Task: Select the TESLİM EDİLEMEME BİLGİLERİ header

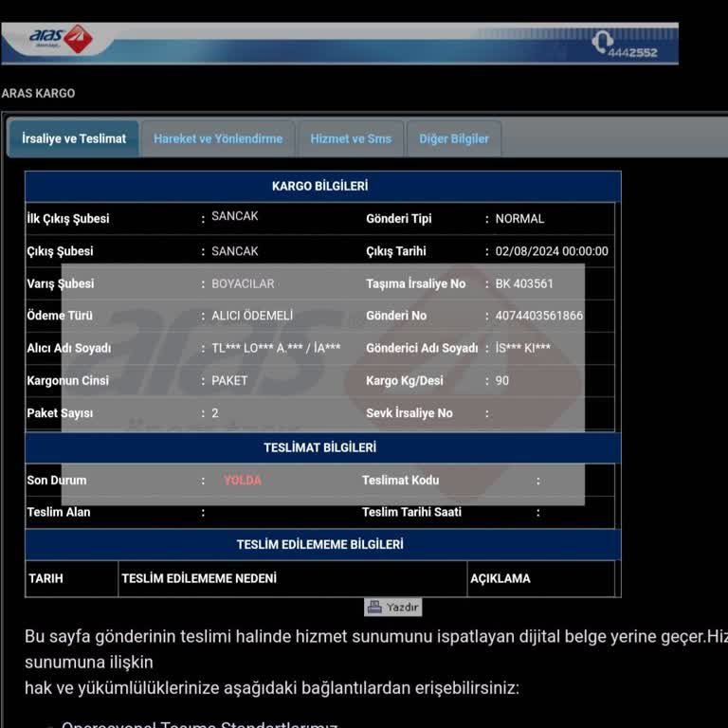Action: click(x=322, y=544)
